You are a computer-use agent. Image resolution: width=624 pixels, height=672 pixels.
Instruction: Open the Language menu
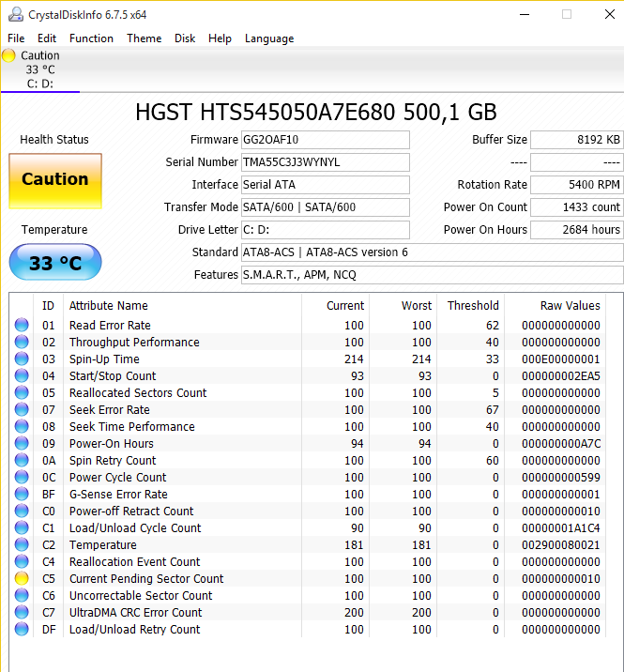(x=269, y=38)
